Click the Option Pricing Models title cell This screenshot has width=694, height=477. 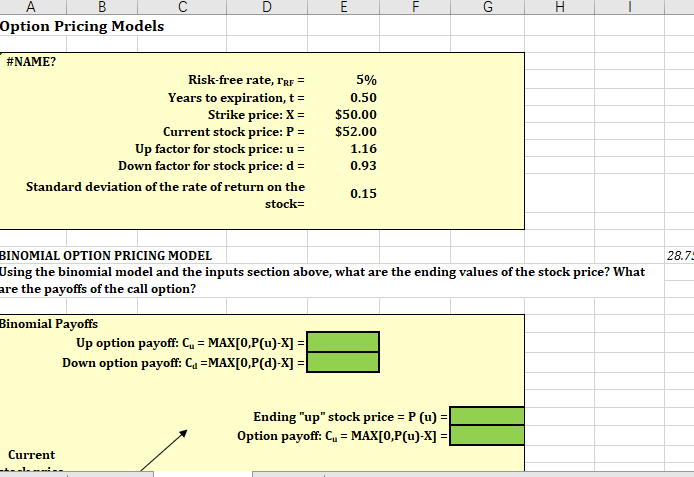click(82, 26)
